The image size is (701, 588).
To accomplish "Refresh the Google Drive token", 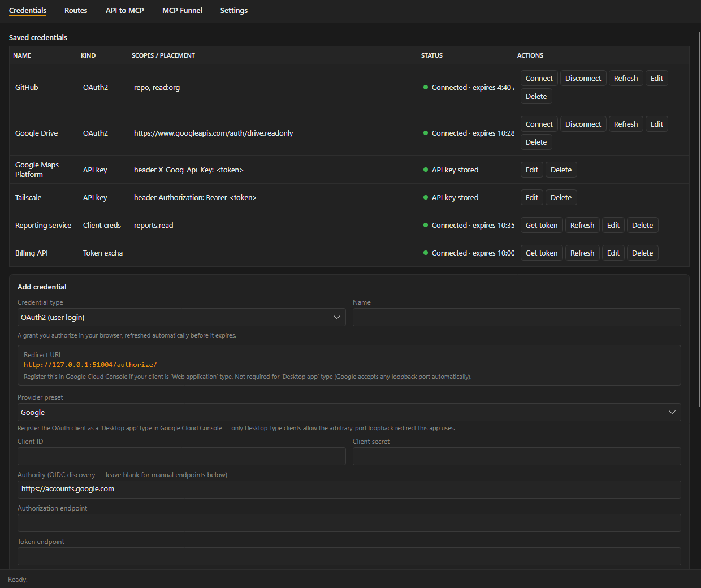I will (626, 124).
